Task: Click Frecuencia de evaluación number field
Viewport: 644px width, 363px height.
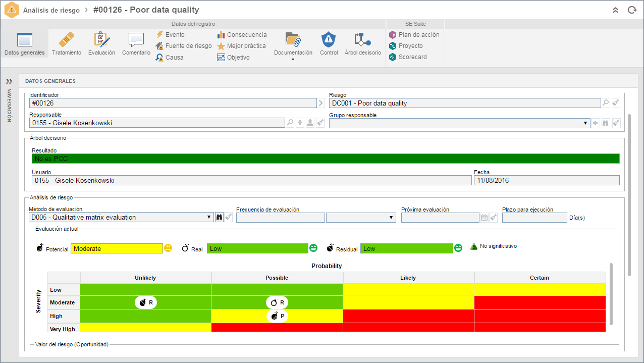Action: [x=280, y=218]
